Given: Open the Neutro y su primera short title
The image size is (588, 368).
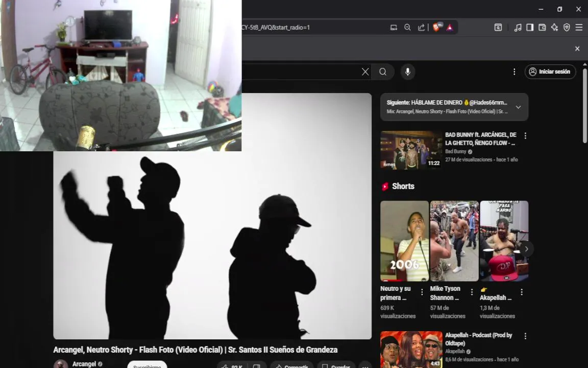Looking at the screenshot, I should [396, 293].
